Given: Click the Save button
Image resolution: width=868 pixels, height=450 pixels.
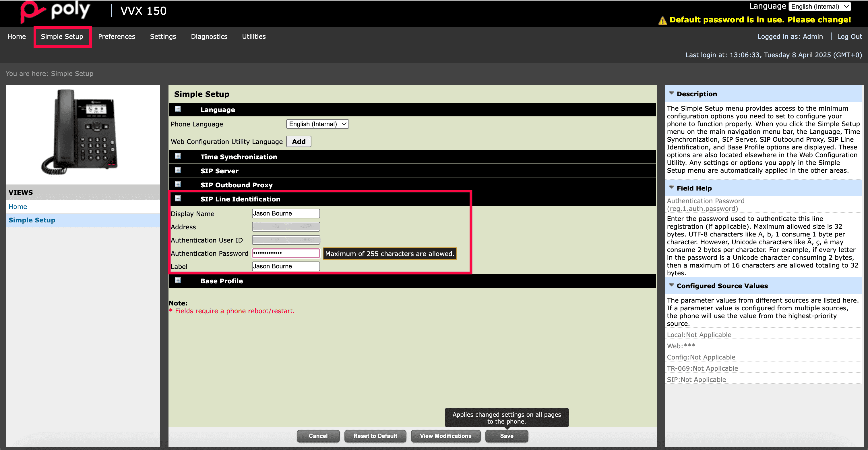Looking at the screenshot, I should pyautogui.click(x=506, y=436).
